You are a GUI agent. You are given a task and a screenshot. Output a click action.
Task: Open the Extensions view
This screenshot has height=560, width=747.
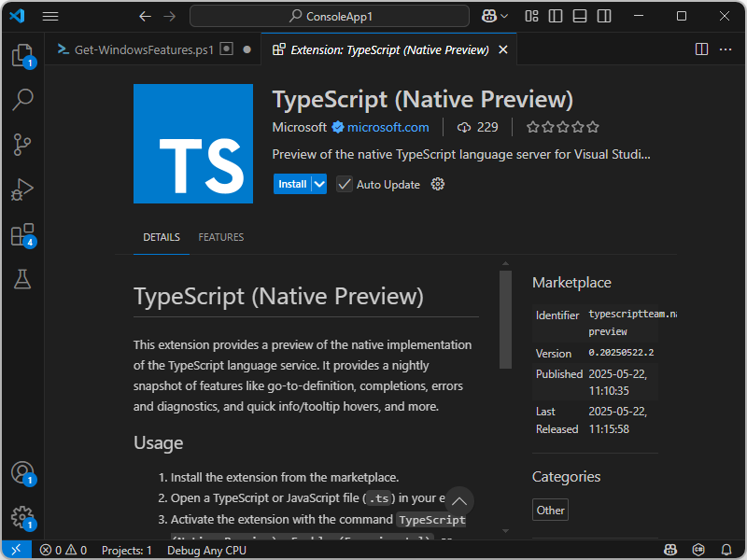tap(22, 234)
